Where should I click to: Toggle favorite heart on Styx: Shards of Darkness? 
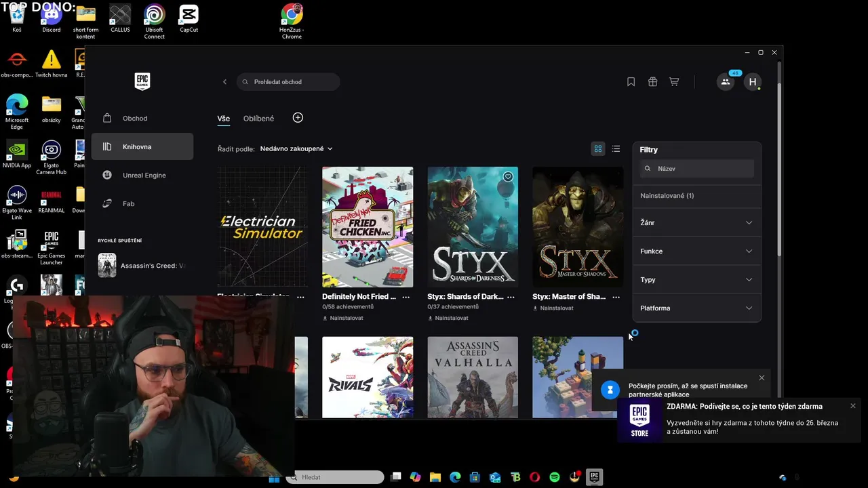click(508, 177)
